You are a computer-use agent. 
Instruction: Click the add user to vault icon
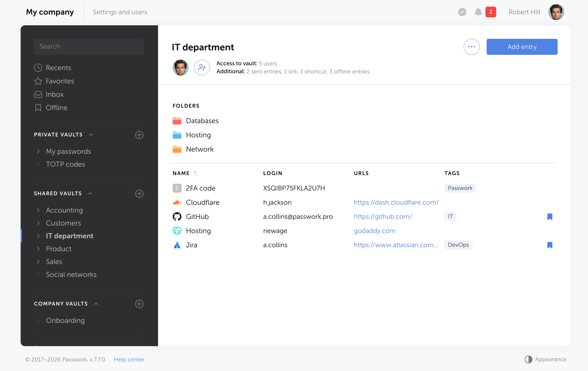pos(202,68)
